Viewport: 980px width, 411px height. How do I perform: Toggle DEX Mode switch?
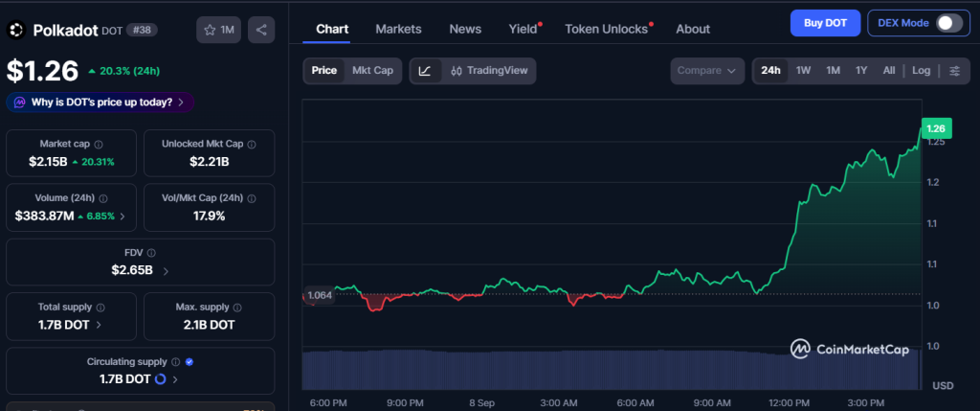948,23
